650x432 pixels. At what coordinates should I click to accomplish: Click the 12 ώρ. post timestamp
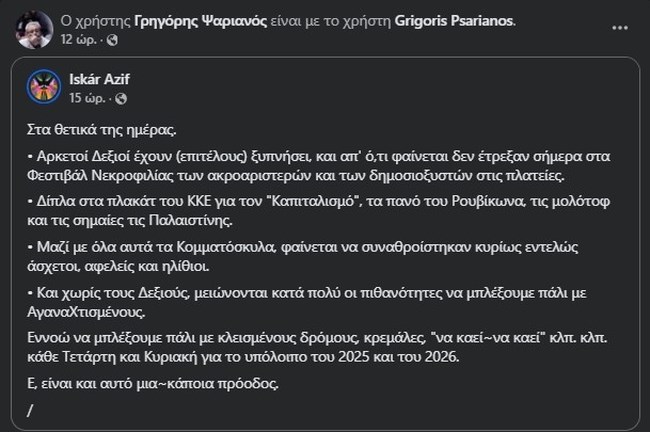79,40
